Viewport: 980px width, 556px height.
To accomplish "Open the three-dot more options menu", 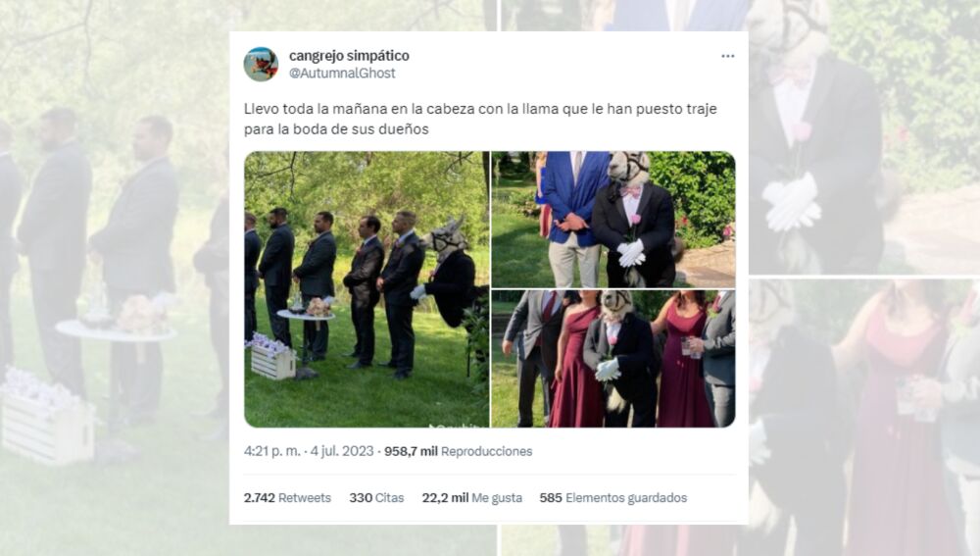I will 727,56.
